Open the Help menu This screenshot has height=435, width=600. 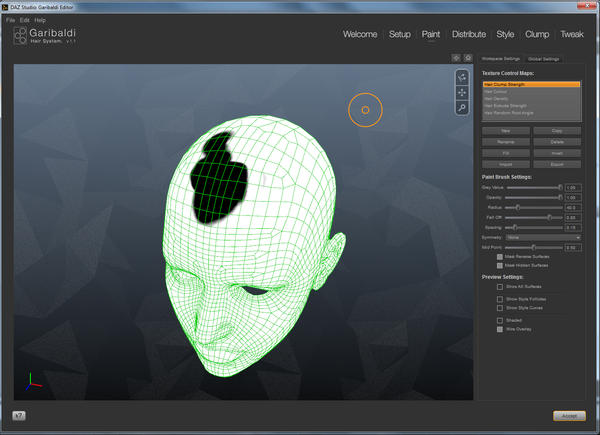click(x=40, y=20)
